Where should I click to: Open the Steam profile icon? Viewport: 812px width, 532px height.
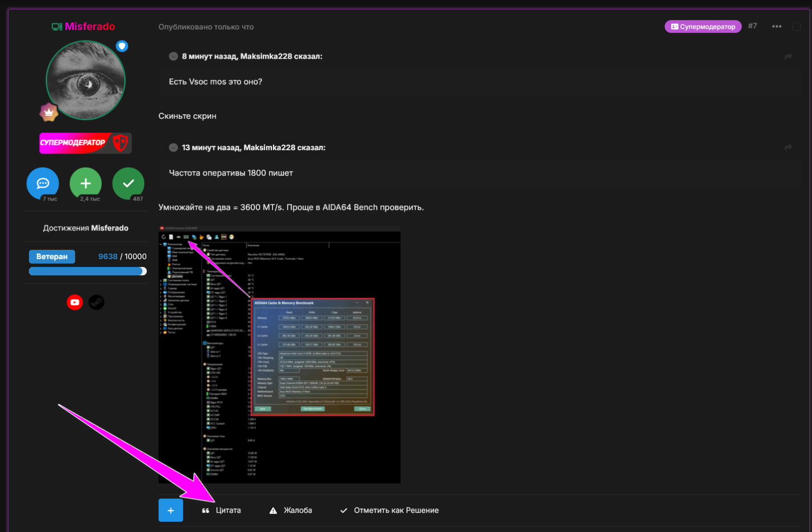pos(97,302)
